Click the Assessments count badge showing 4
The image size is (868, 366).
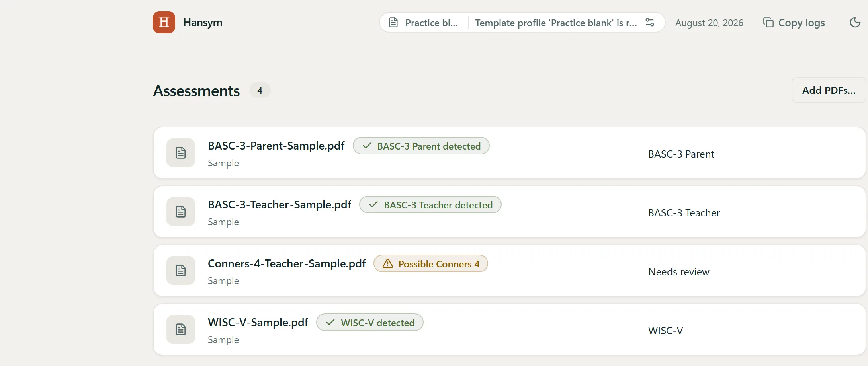pyautogui.click(x=260, y=90)
